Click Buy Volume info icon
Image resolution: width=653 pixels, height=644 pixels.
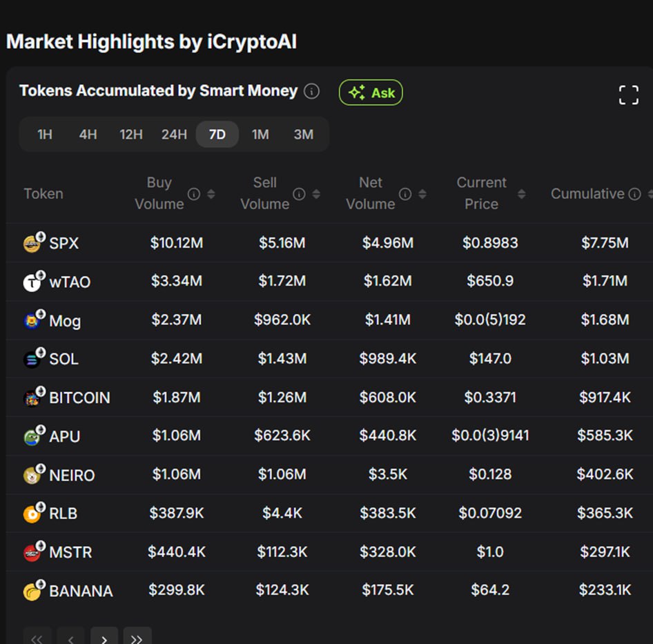coord(194,194)
